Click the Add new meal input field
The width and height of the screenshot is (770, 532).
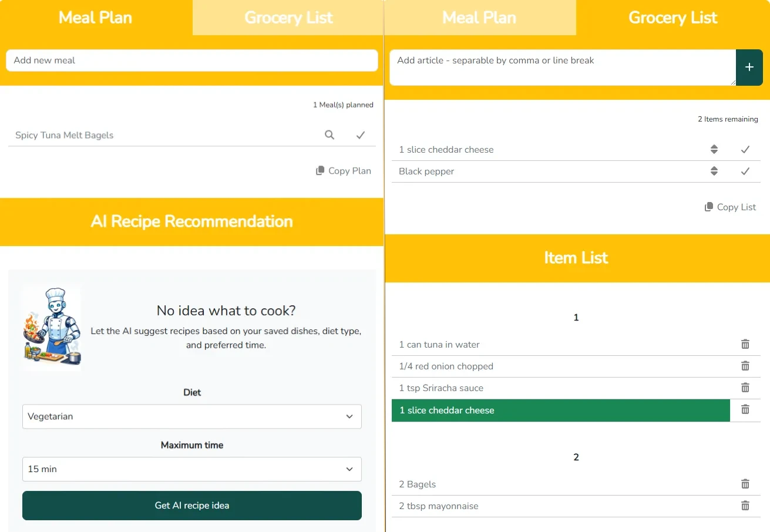click(x=192, y=60)
